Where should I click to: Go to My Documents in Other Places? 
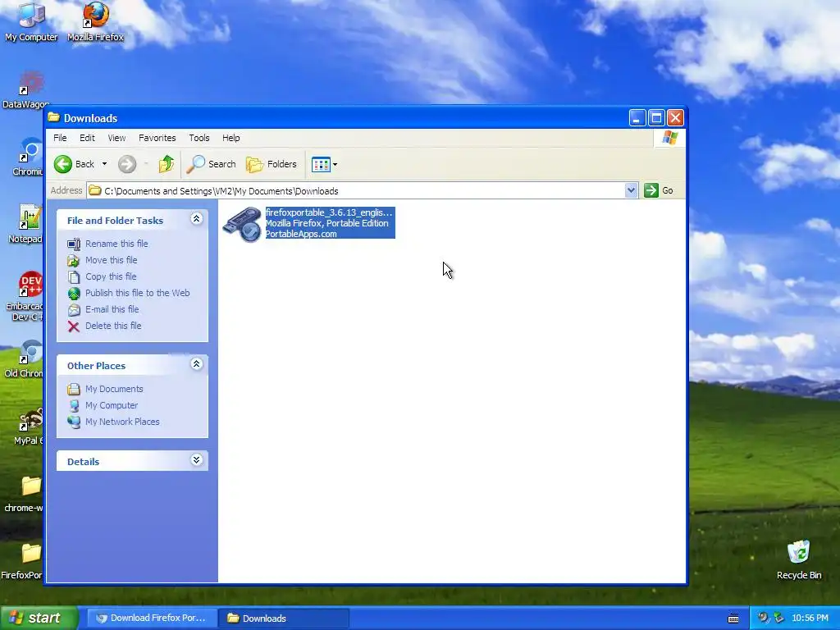(114, 389)
